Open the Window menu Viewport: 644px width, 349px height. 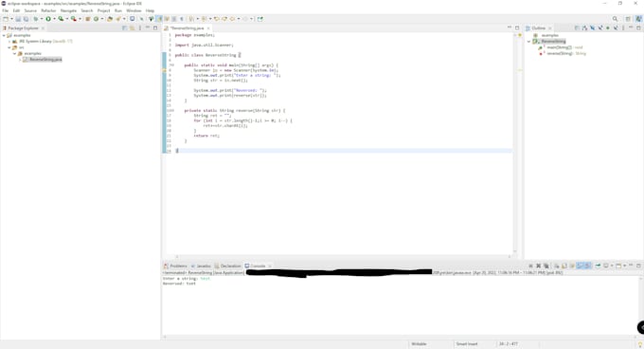pos(134,10)
